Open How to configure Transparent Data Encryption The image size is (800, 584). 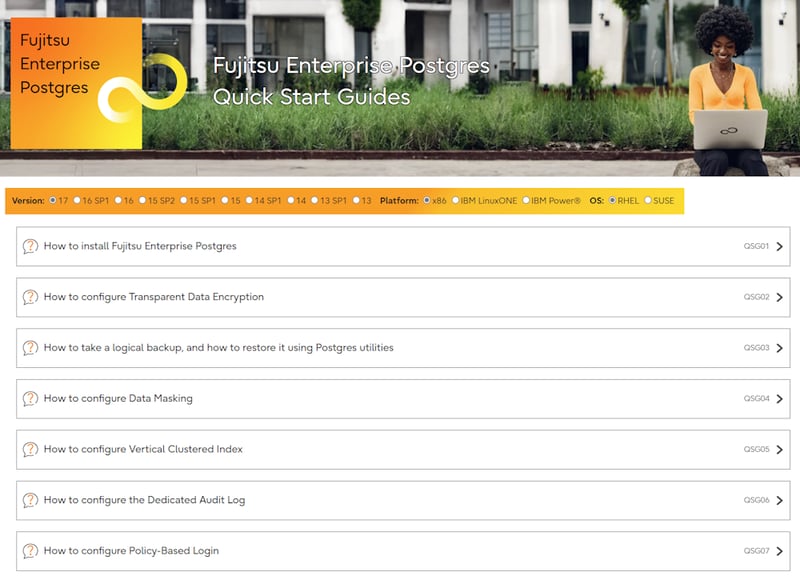click(403, 297)
